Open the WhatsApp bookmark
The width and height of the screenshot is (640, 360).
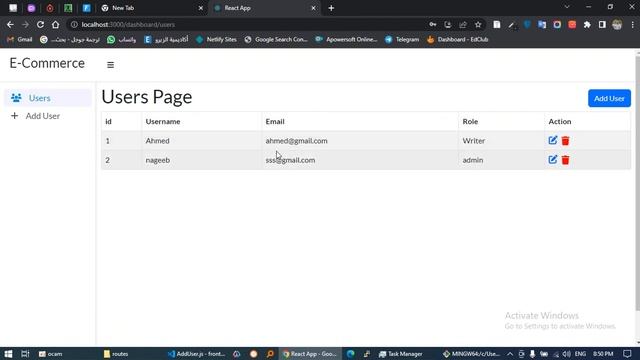tap(122, 40)
